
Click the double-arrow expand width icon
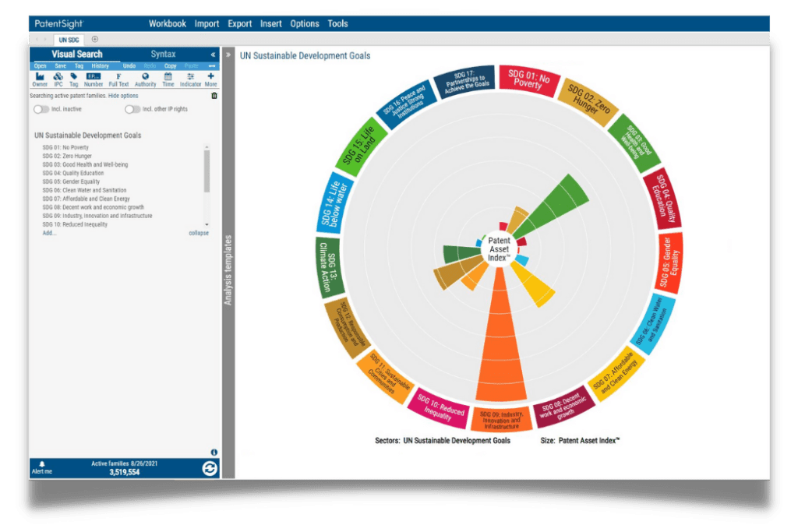tap(212, 66)
